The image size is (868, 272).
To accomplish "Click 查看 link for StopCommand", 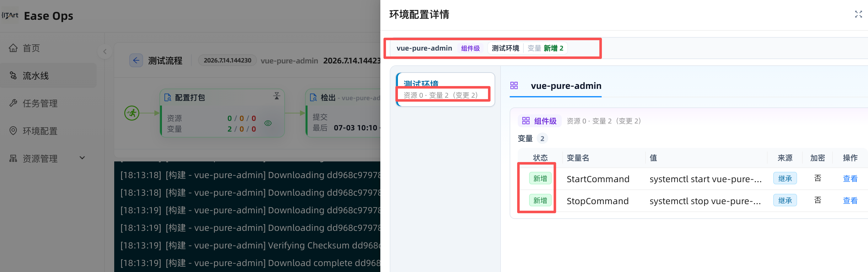I will [850, 201].
